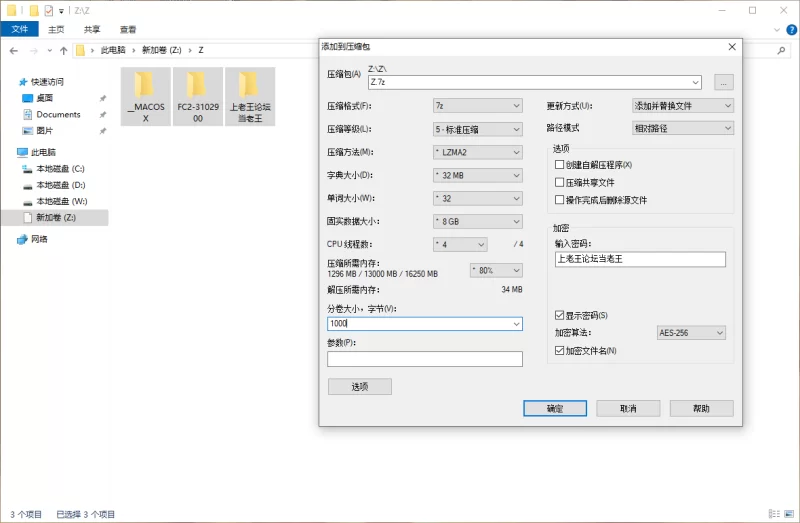Image resolution: width=800 pixels, height=523 pixels.
Task: Uncheck the 显示密码 checkbox
Action: coord(559,315)
